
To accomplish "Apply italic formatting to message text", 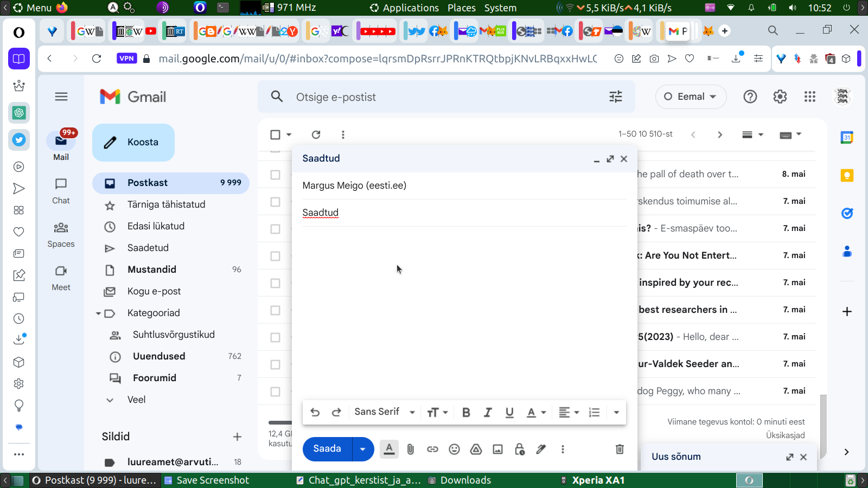I will [x=488, y=412].
